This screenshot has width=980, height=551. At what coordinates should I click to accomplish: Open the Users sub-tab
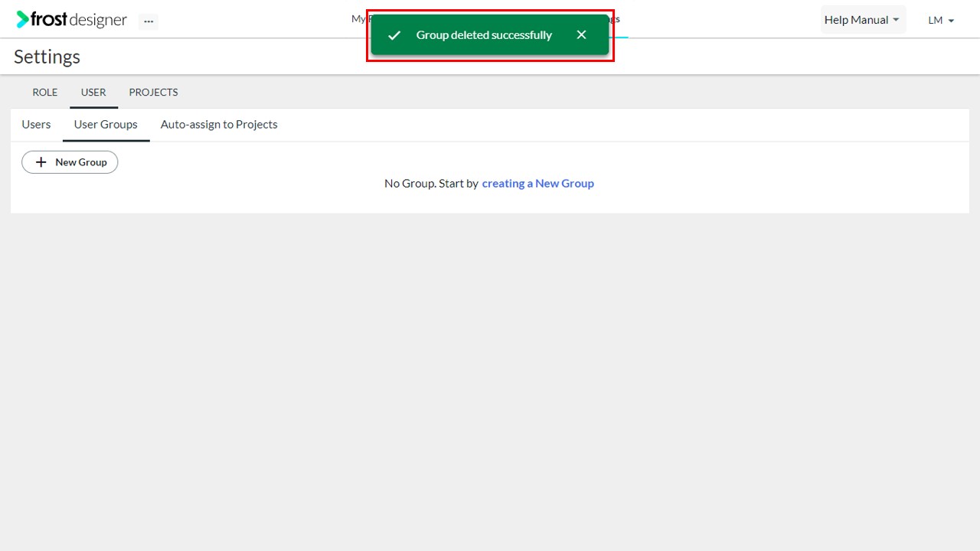(x=36, y=125)
